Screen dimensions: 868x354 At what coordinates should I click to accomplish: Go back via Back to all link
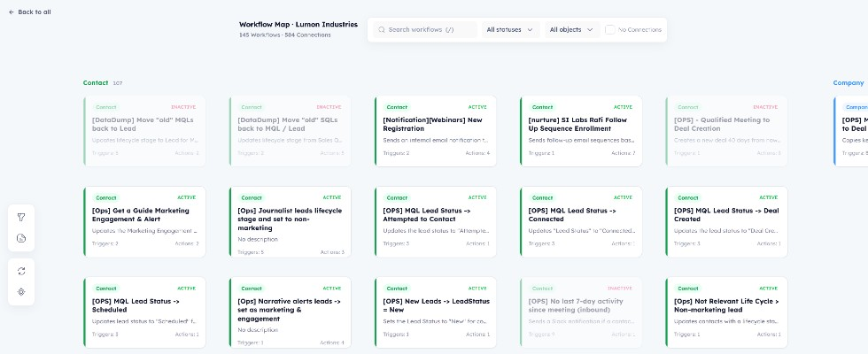(30, 12)
